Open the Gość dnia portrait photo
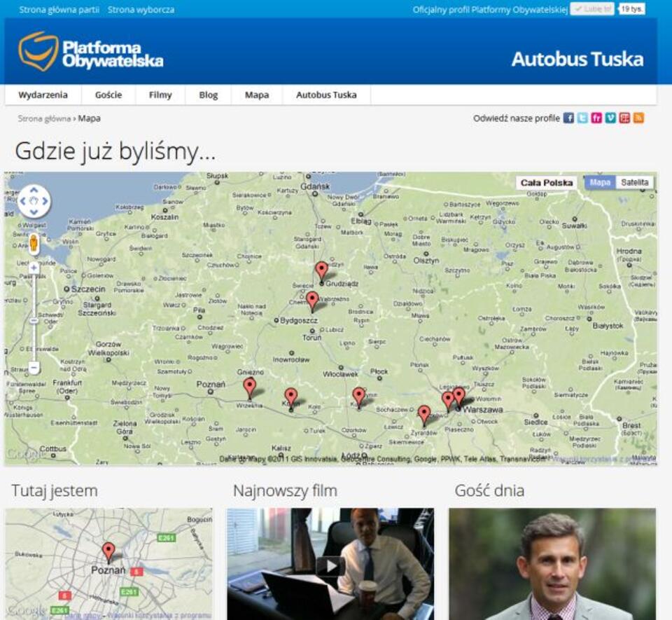The height and width of the screenshot is (620, 672). (x=552, y=564)
